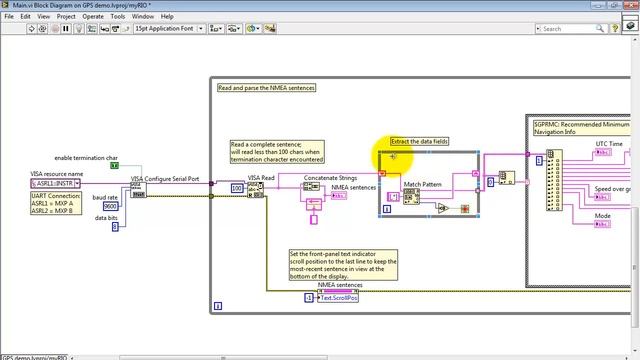Select the feedback node below Concatenate Strings
Viewport: 640px width, 360px height.
tap(314, 204)
